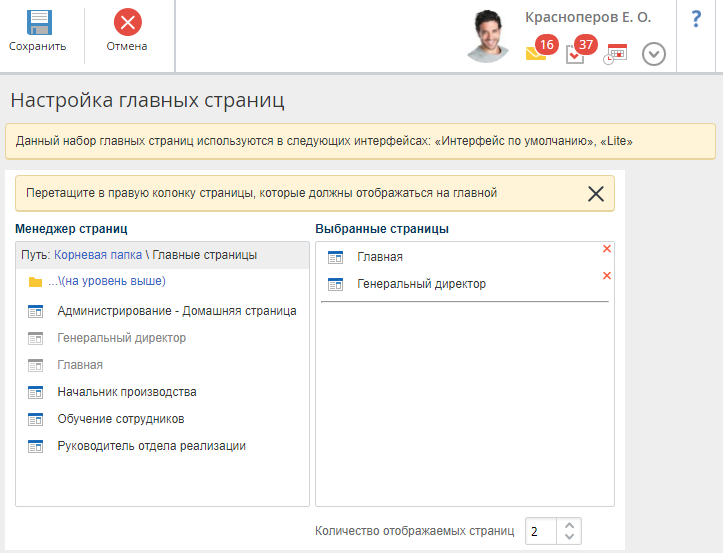Open tasks icon with 37 badge
The image size is (723, 553).
(x=575, y=55)
